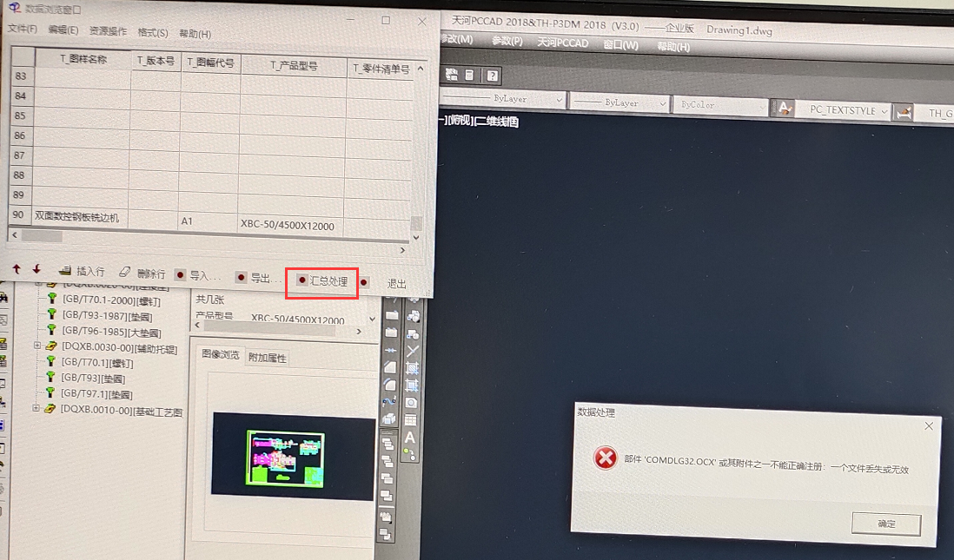Click the question mark help toolbar icon
Viewport: 954px width, 560px height.
[x=492, y=76]
